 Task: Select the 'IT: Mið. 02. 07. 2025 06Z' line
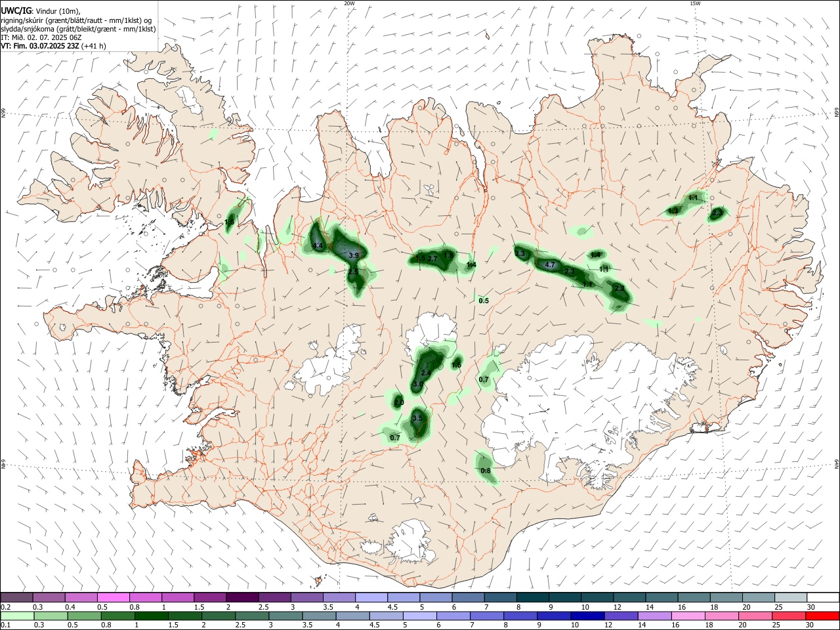tap(41, 37)
